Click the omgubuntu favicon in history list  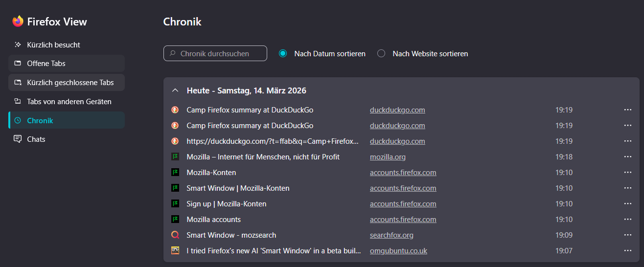[175, 251]
